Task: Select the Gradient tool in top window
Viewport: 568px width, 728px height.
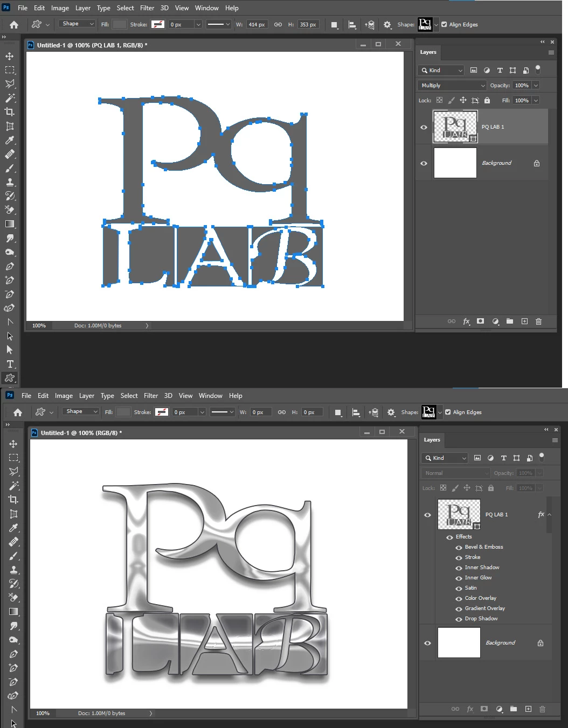Action: (x=10, y=224)
